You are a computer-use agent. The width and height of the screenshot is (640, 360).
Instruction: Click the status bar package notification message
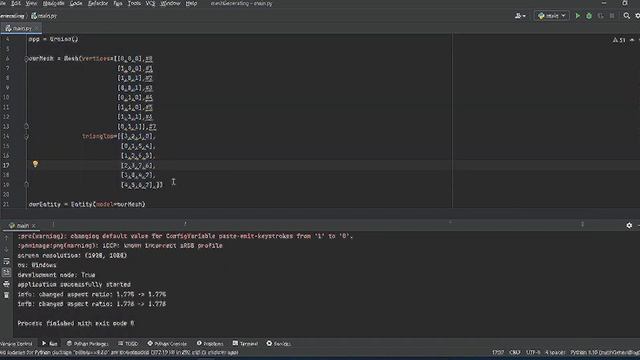pos(119,352)
